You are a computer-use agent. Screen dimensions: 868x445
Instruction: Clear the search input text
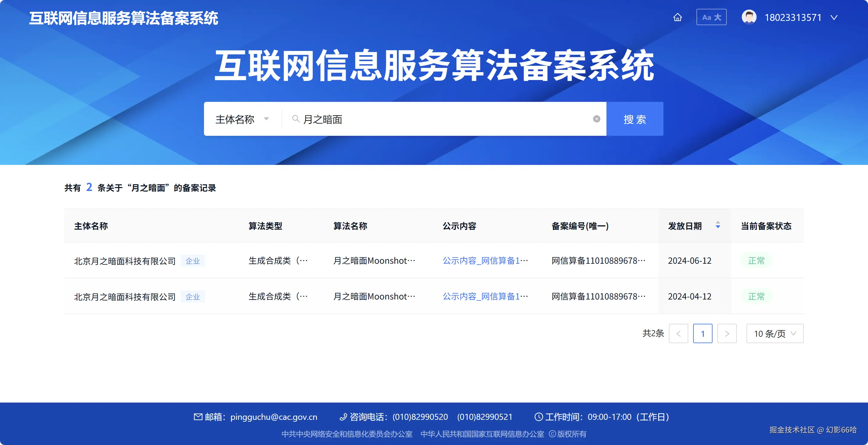click(596, 119)
